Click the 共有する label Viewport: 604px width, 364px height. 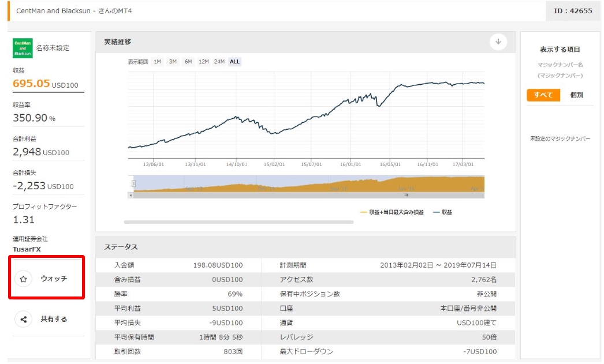click(x=54, y=319)
